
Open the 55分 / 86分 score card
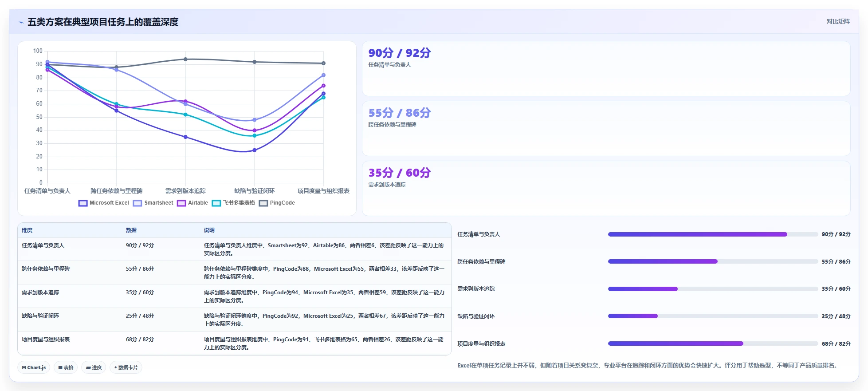coord(606,129)
